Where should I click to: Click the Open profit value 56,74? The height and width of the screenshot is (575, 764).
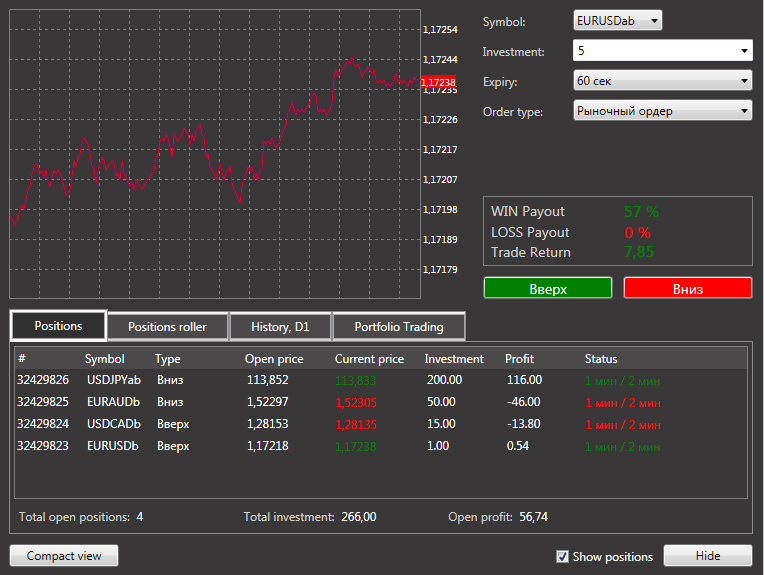[534, 517]
